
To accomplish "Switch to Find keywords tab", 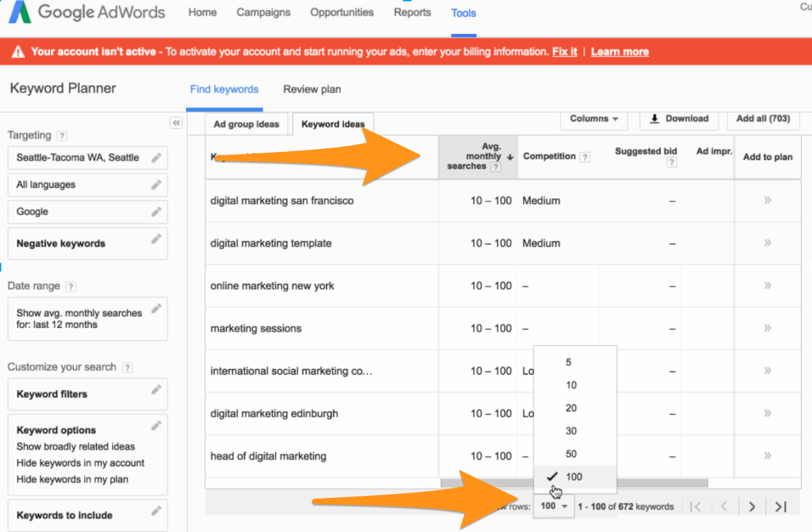I will [224, 89].
